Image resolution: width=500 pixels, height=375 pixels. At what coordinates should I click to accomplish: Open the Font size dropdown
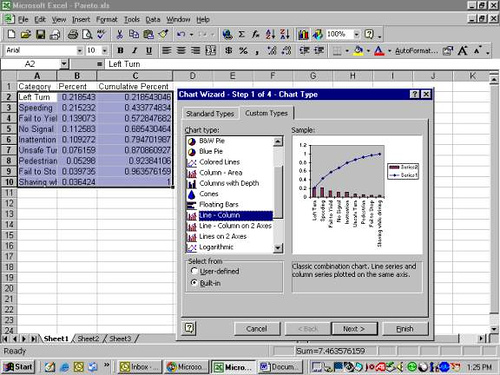pos(105,51)
